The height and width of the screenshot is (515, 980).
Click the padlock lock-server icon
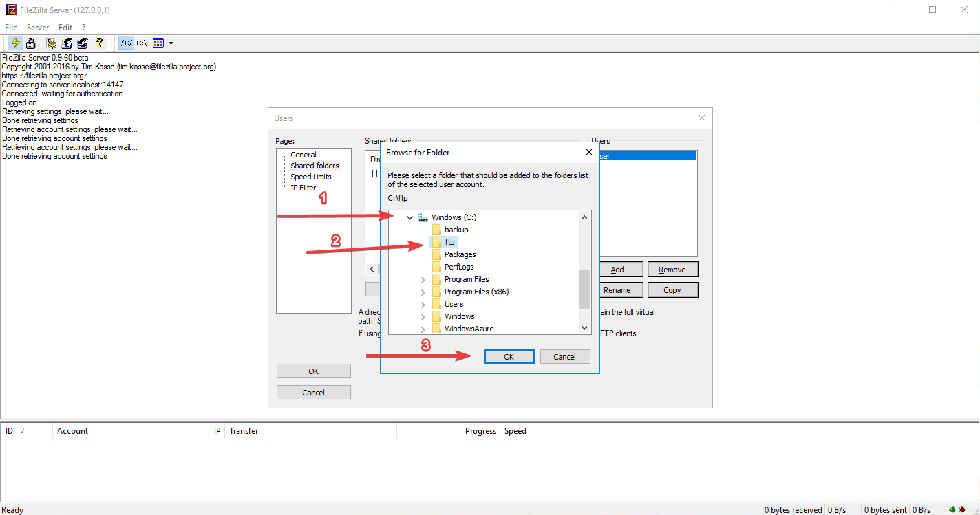click(31, 43)
